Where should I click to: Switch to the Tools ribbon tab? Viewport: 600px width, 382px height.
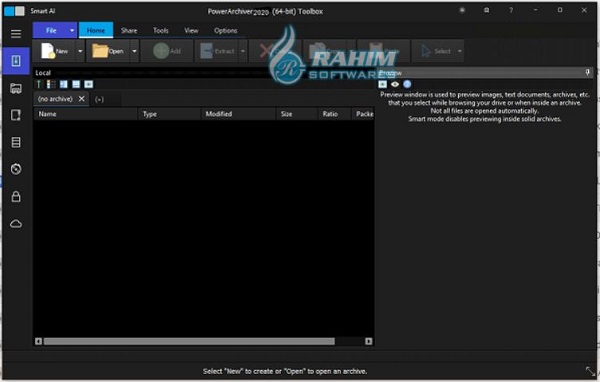click(161, 31)
